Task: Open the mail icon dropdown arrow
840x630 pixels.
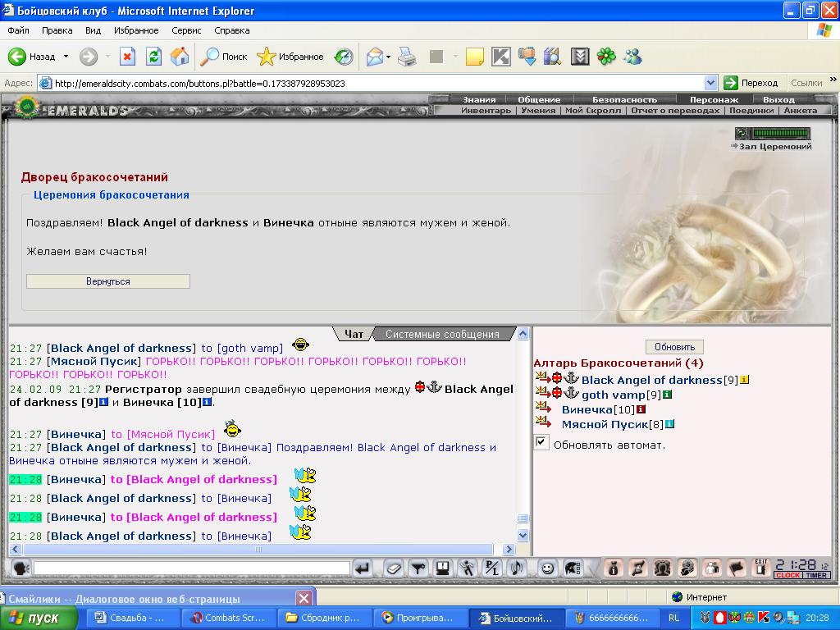Action: (388, 57)
